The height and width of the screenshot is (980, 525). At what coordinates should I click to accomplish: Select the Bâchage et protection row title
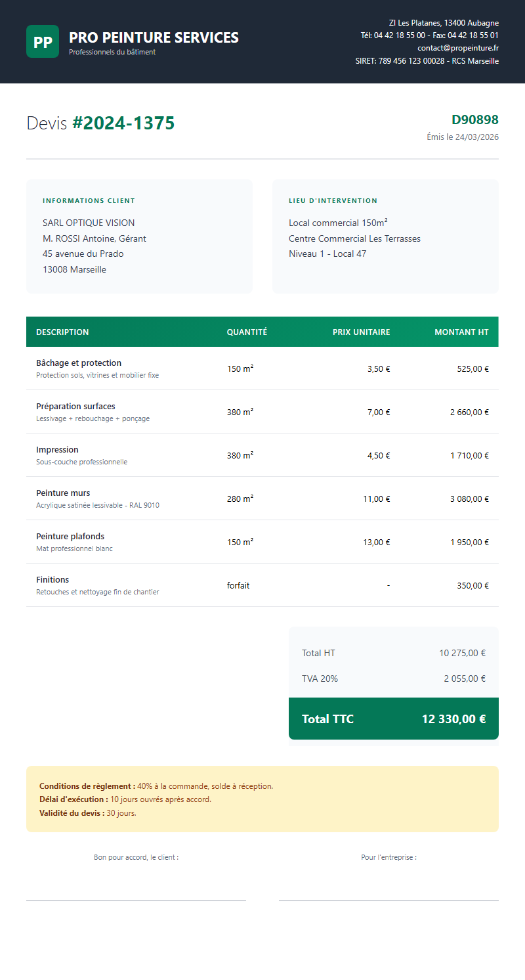79,363
